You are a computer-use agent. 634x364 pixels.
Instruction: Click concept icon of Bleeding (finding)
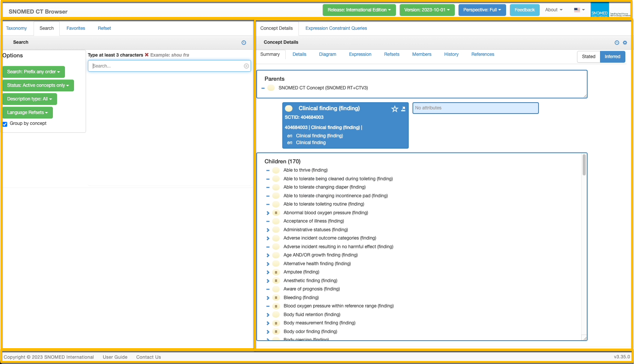click(x=276, y=298)
